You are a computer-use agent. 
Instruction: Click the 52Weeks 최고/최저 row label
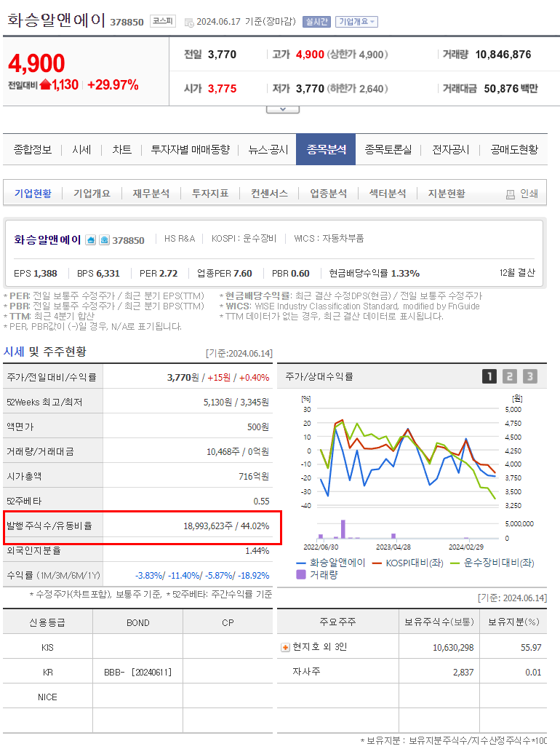tap(44, 403)
